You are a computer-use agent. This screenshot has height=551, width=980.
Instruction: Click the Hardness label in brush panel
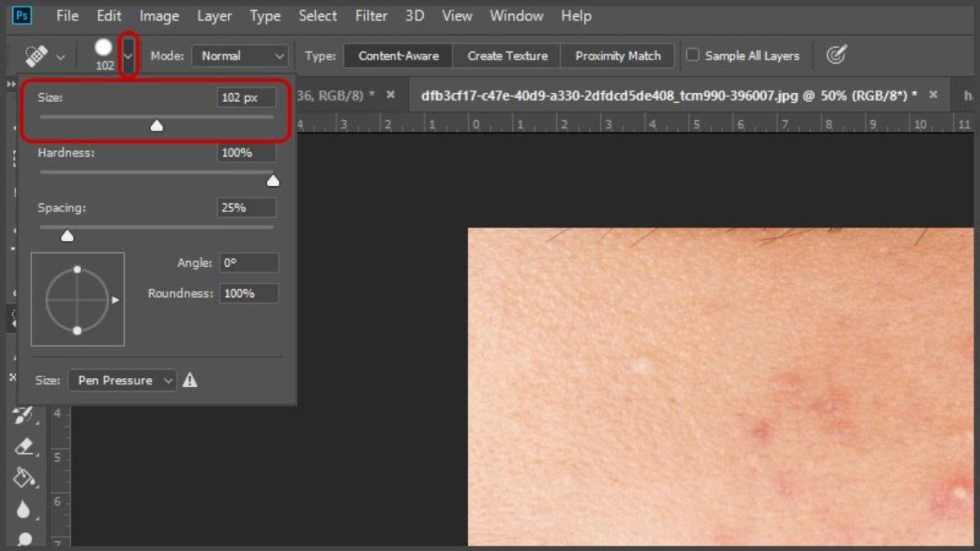[x=66, y=153]
